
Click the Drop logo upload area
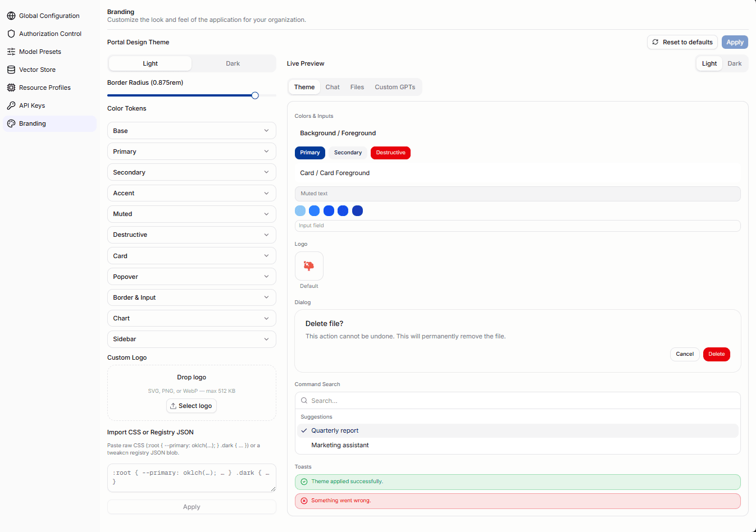click(192, 393)
